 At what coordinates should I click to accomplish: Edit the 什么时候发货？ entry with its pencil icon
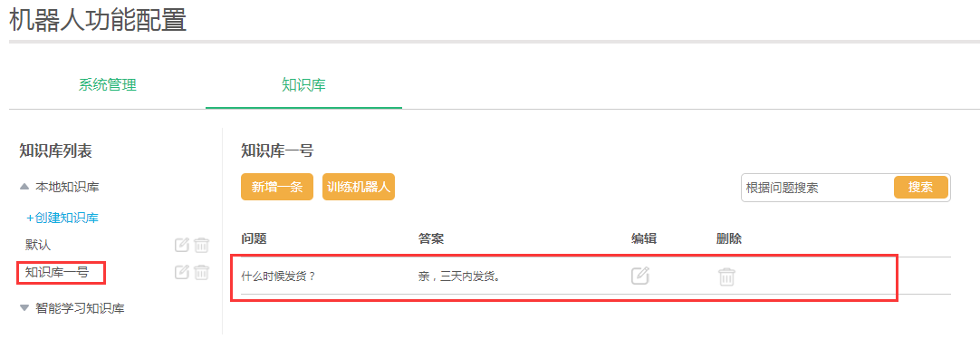pyautogui.click(x=640, y=276)
